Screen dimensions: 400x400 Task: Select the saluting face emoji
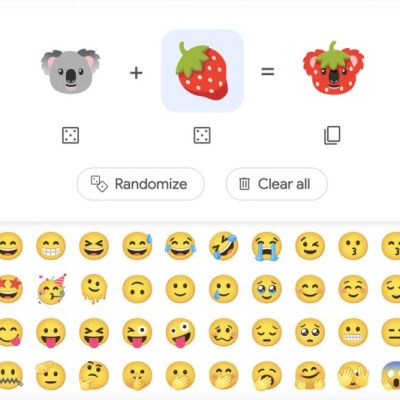[x=51, y=376]
